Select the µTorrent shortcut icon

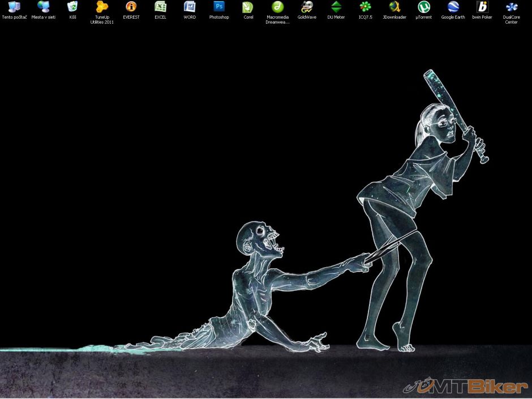(x=423, y=7)
